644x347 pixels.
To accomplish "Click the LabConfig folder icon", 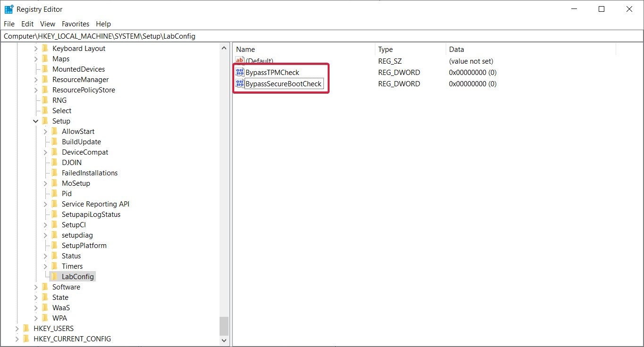I will tap(55, 277).
